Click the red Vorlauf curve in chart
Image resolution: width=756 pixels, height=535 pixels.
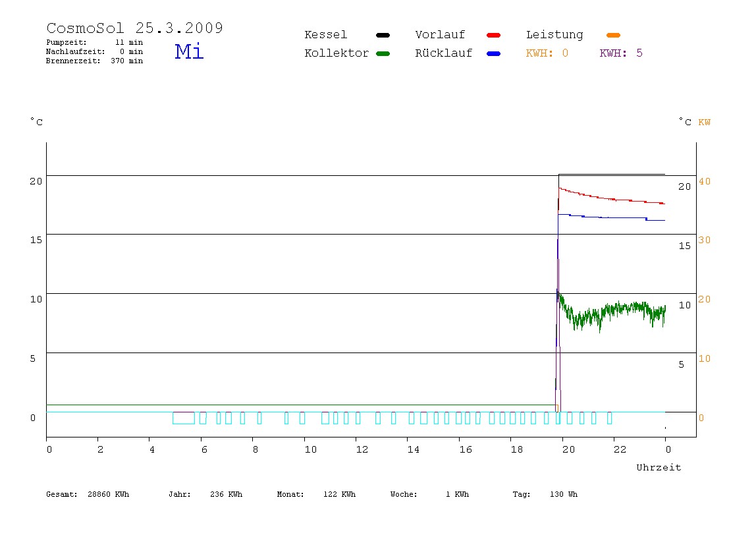[612, 199]
